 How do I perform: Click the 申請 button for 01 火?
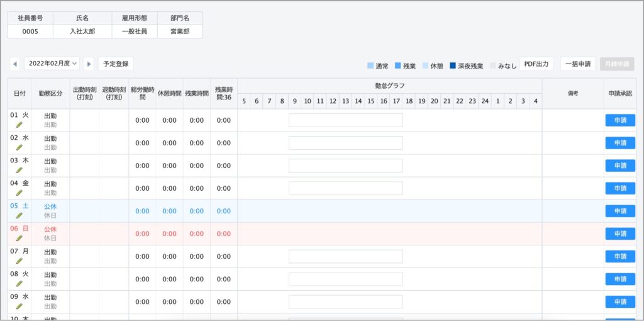point(620,120)
